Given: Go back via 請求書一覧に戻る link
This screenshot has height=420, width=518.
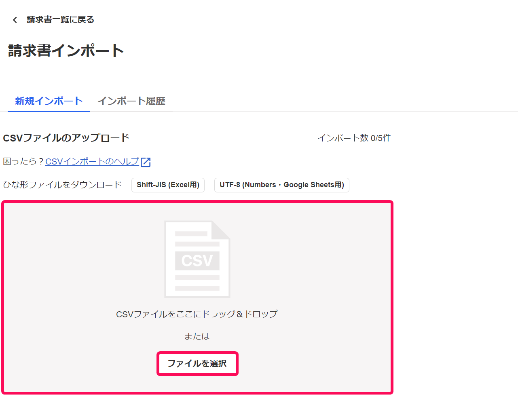Looking at the screenshot, I should tap(61, 19).
